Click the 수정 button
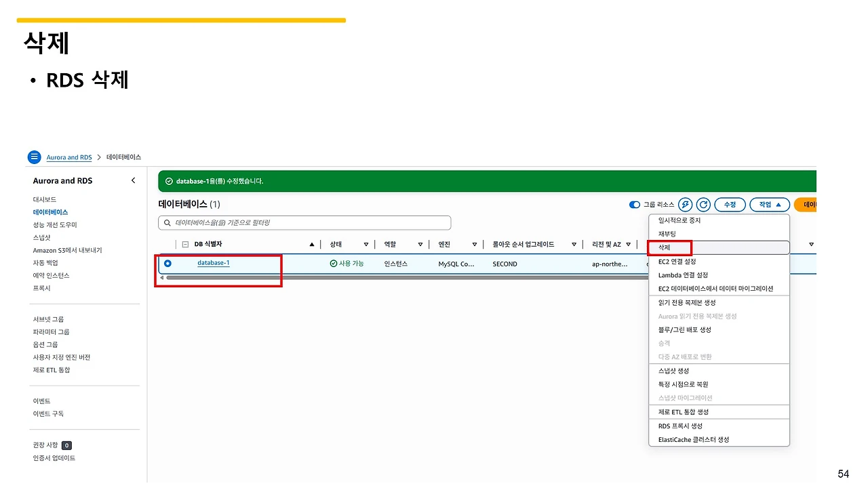The height and width of the screenshot is (488, 868). pos(730,205)
